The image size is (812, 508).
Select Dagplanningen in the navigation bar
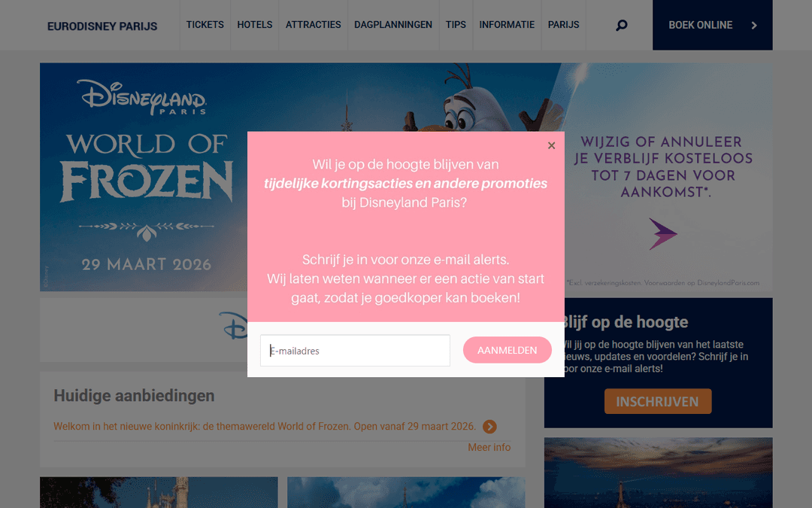coord(393,25)
